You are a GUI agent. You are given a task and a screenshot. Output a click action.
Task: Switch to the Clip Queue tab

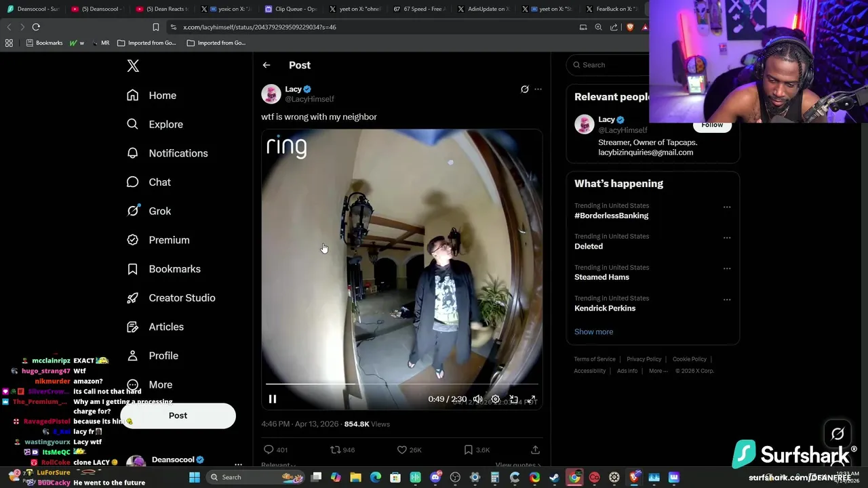pyautogui.click(x=290, y=9)
